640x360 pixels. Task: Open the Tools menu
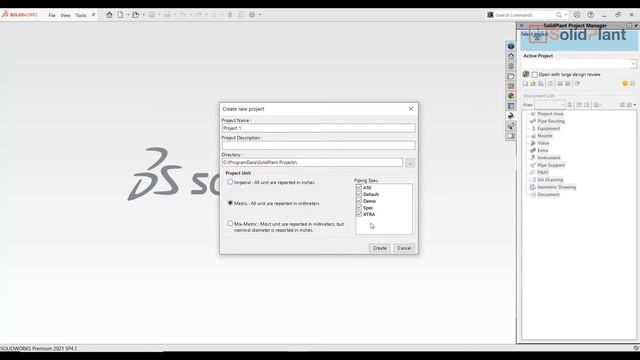pos(81,15)
